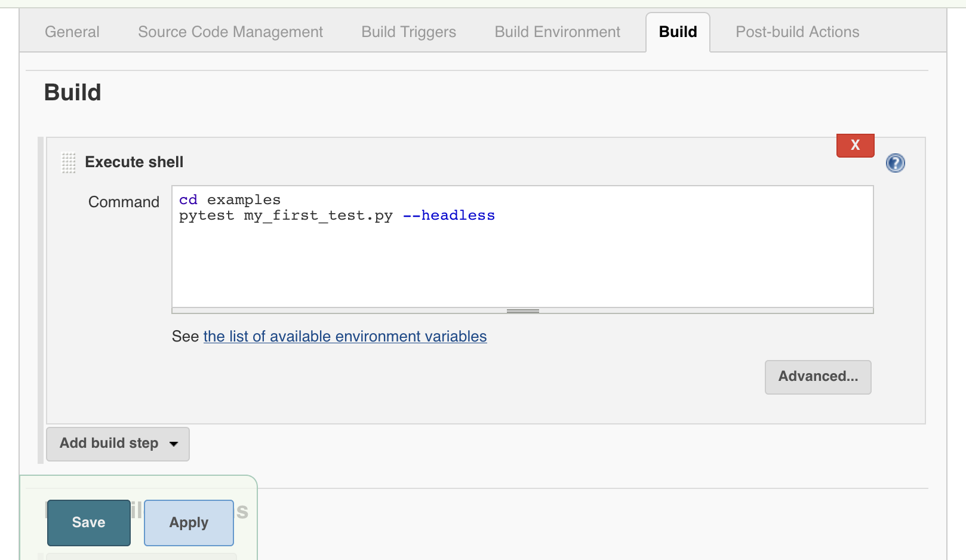The image size is (966, 560).
Task: Delete the Execute shell build step
Action: (855, 145)
